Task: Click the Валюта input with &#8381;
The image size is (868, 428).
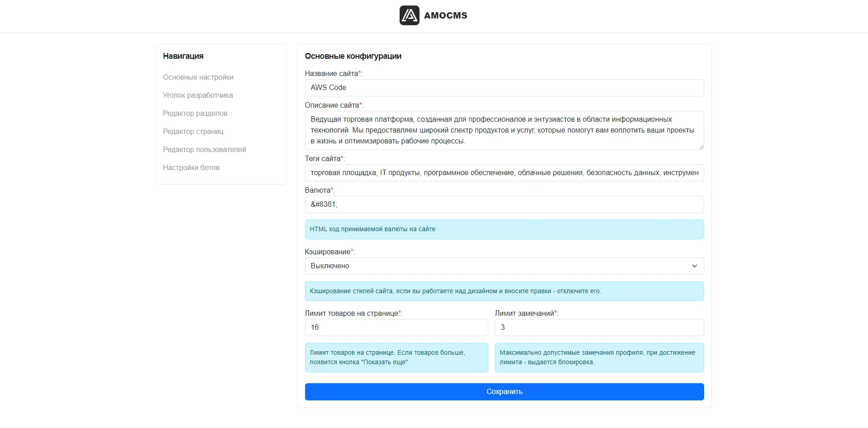Action: (504, 204)
